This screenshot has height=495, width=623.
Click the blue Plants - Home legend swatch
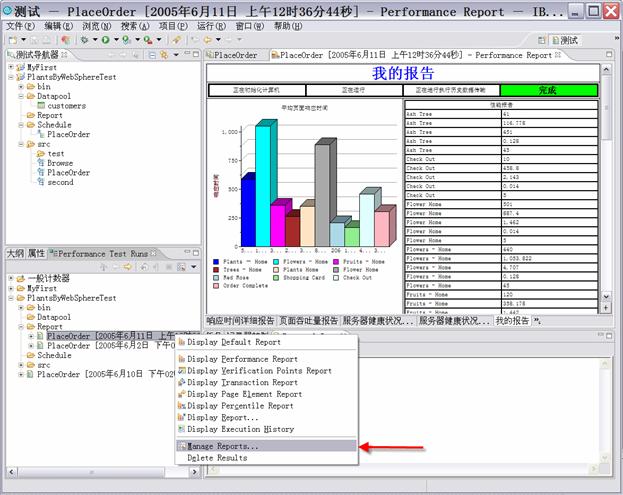tap(216, 259)
